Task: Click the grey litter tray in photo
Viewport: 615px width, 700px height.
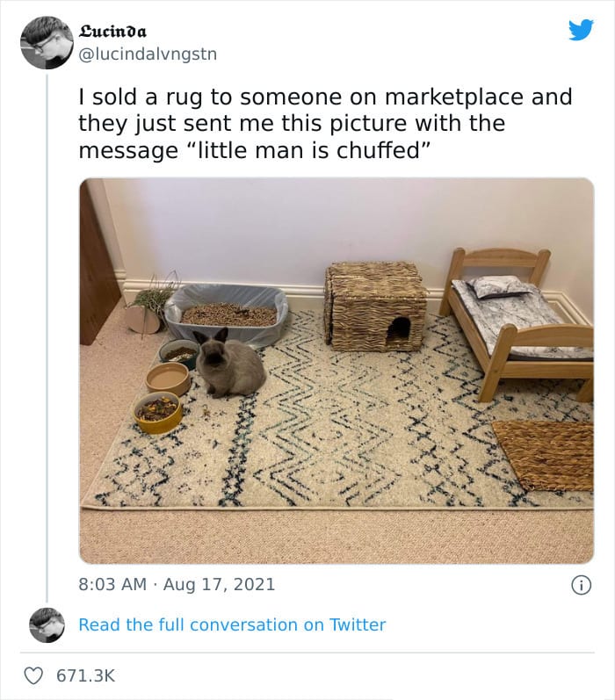Action: pos(228,314)
